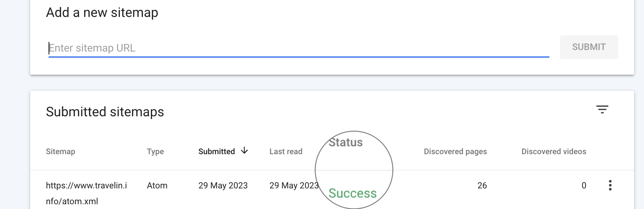Click the discovered videos count 0
644x209 pixels.
point(584,185)
